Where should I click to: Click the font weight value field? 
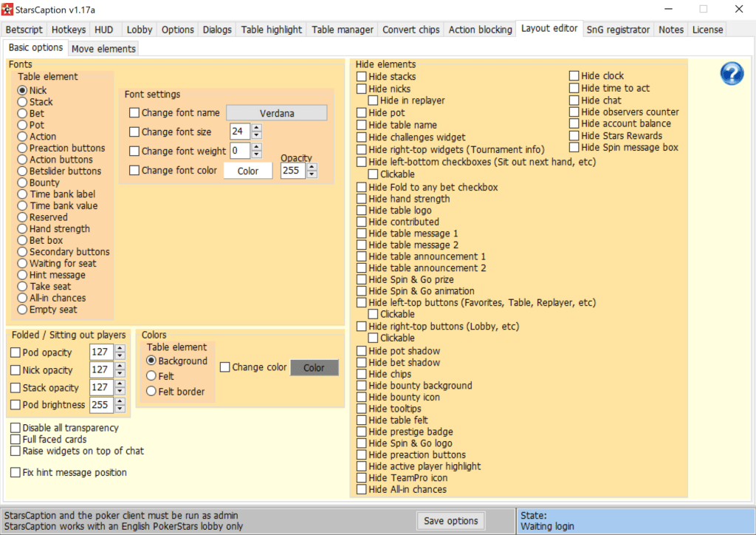coord(240,151)
